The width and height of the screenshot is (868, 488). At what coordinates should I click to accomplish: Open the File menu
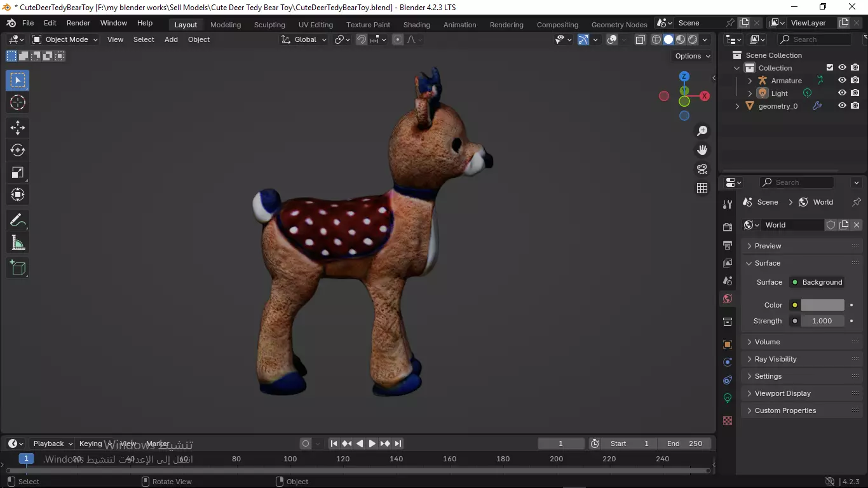[28, 23]
